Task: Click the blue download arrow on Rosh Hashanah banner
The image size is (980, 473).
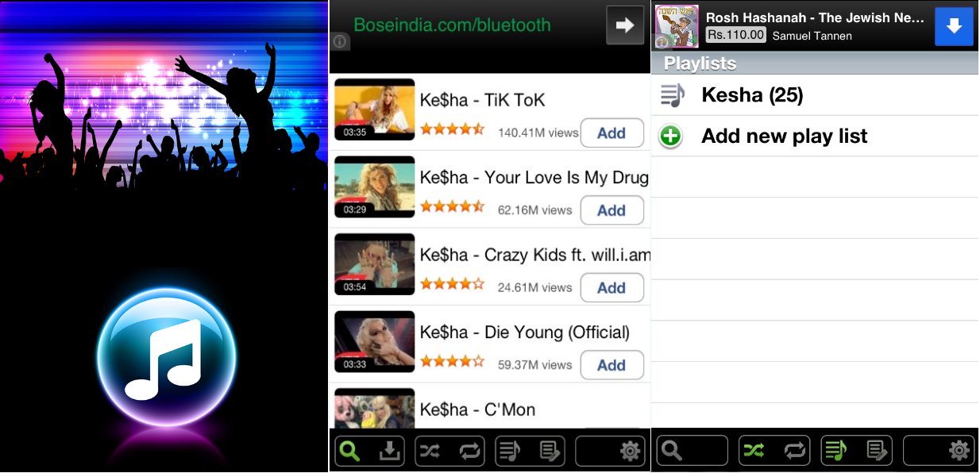Action: [954, 26]
